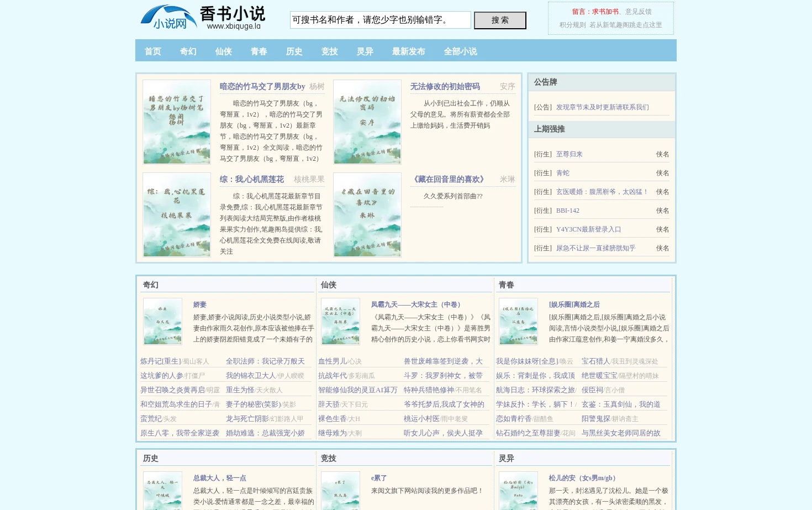Open the 全部小说 navigation tab
The width and height of the screenshot is (812, 510).
point(461,51)
